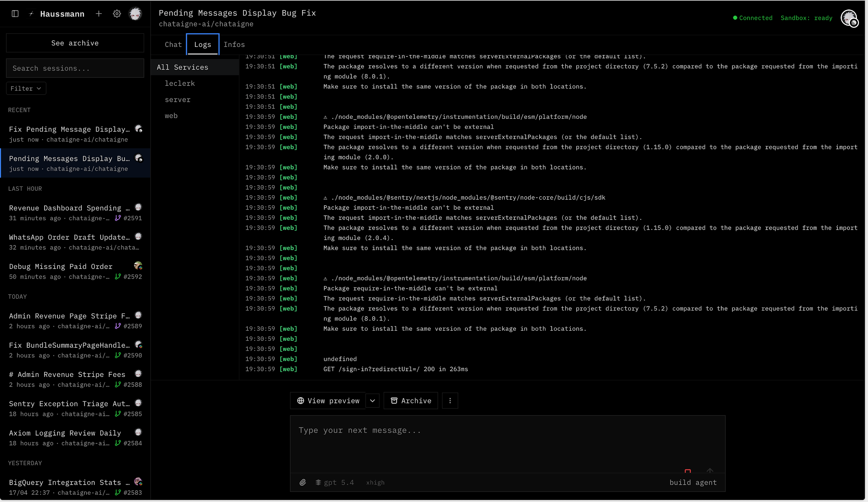This screenshot has width=868, height=502.
Task: Open # Admin Revenue Stripe Fees session
Action: click(75, 379)
